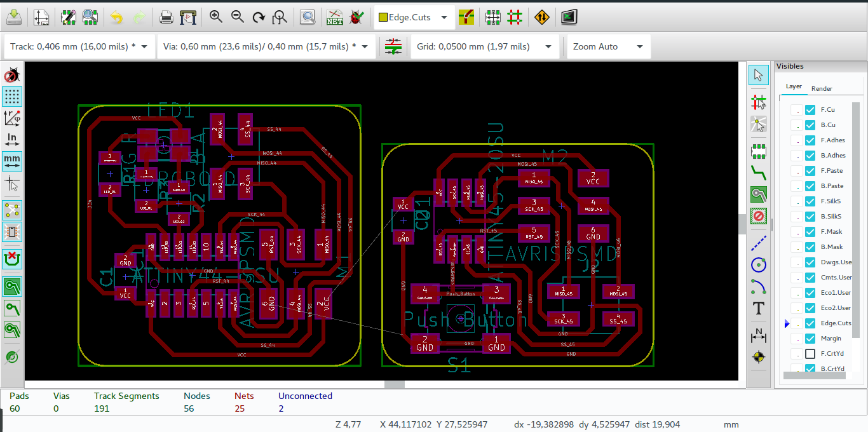Enable F.CrtYd layer visibility
The width and height of the screenshot is (868, 432).
(810, 353)
